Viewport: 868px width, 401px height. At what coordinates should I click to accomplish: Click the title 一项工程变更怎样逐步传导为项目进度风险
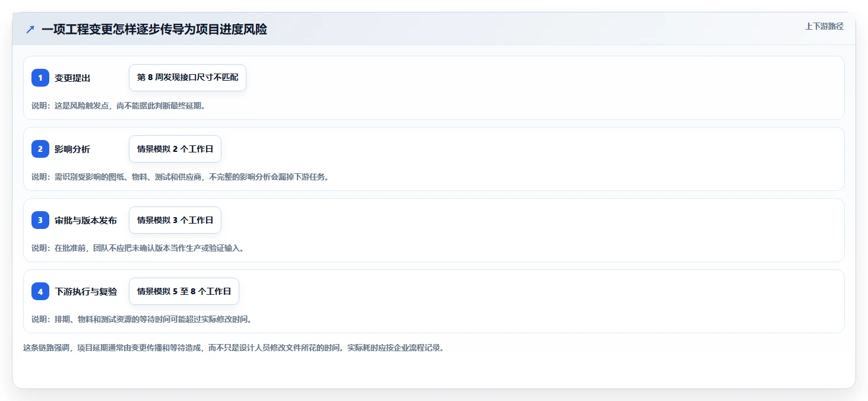tap(154, 29)
